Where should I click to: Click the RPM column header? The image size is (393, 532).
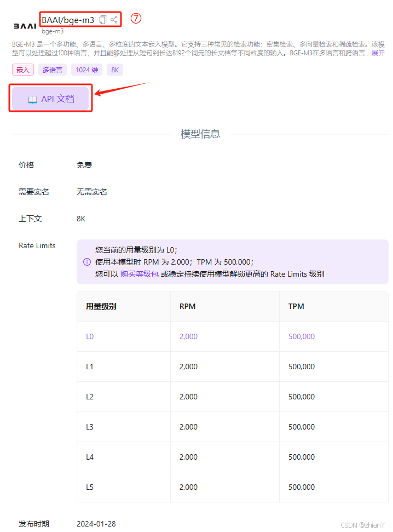pyautogui.click(x=188, y=306)
